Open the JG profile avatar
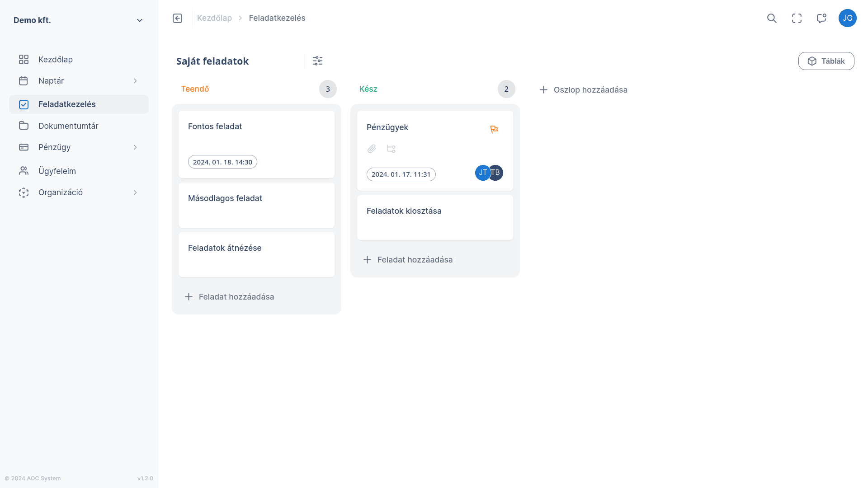 pos(848,18)
